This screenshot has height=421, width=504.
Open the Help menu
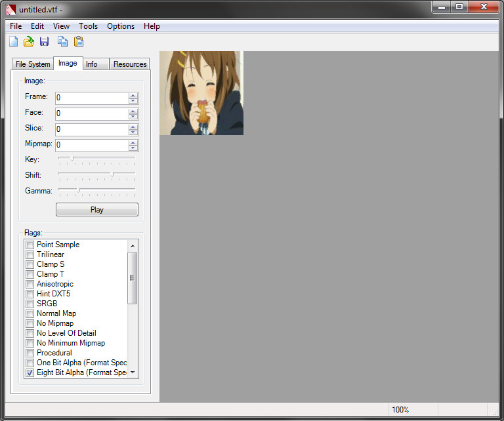[x=152, y=26]
